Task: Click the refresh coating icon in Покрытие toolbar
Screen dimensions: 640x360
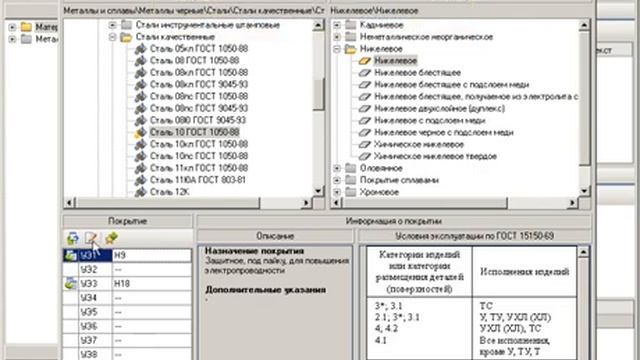Action: [73, 238]
